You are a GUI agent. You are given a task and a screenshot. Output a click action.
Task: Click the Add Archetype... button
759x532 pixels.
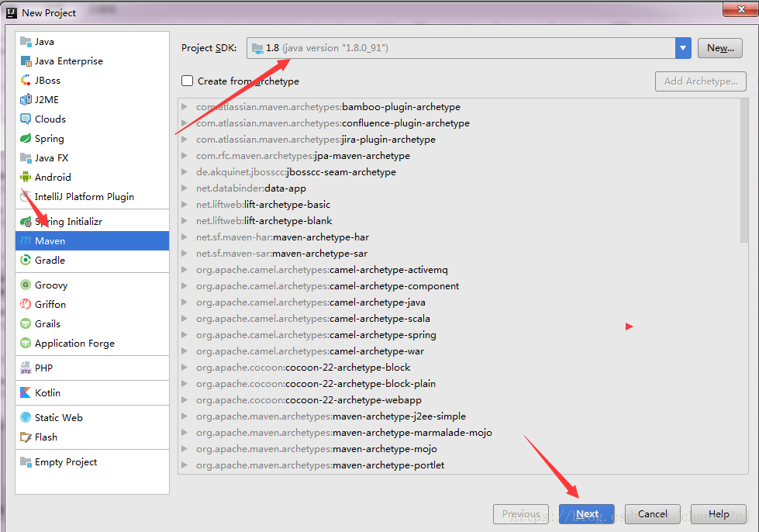[700, 81]
